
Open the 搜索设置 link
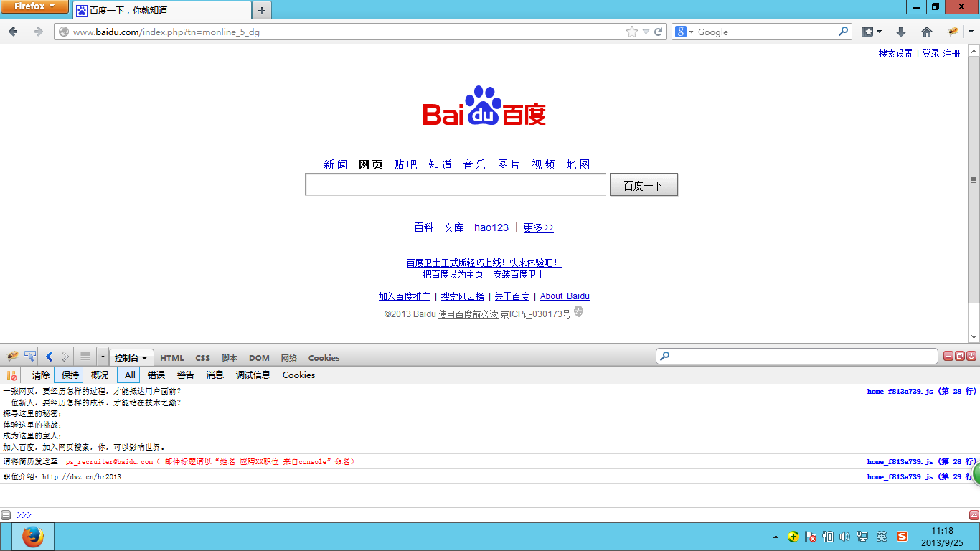896,53
